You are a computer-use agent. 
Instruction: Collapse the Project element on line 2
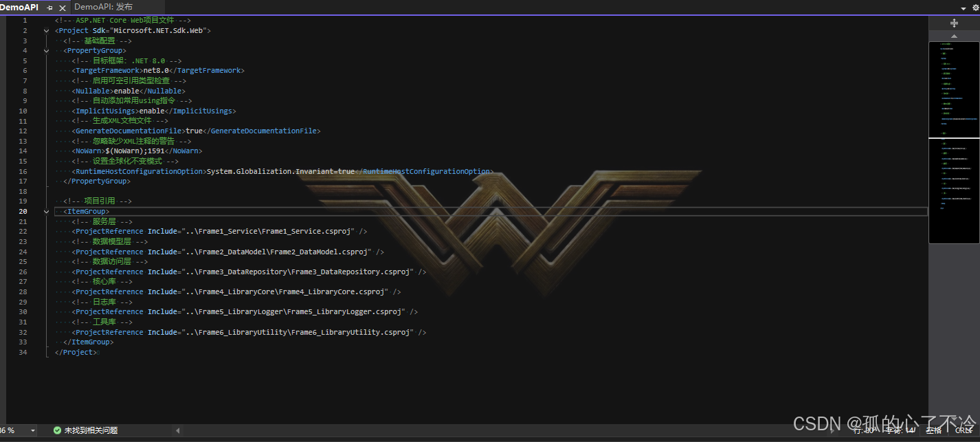pyautogui.click(x=47, y=30)
